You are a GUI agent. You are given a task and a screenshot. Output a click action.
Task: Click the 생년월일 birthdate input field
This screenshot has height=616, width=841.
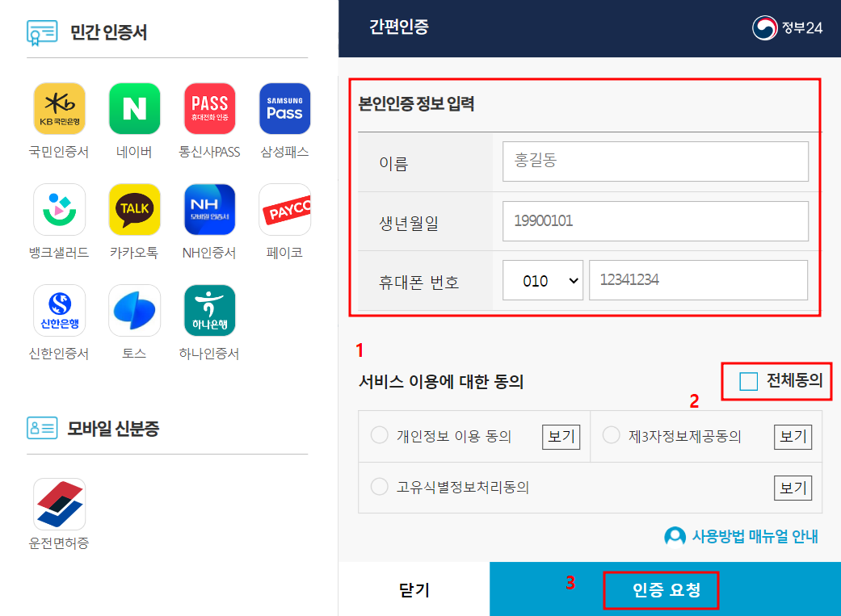pyautogui.click(x=655, y=221)
